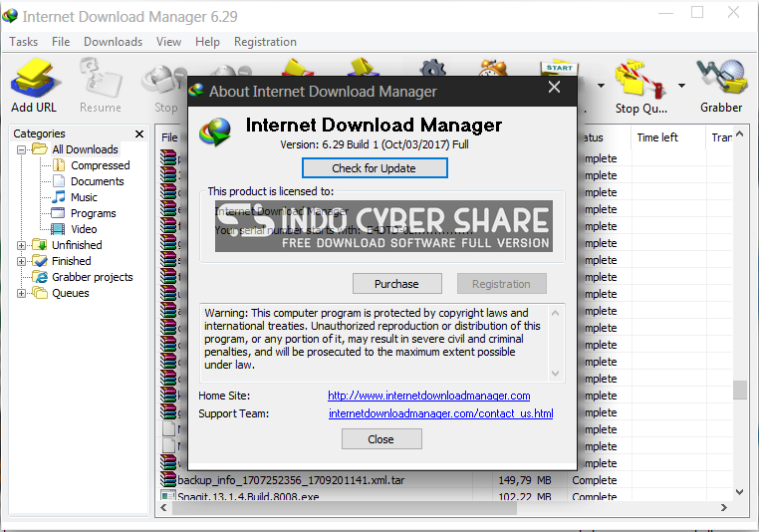Select Finished category label
Screen dimensions: 759x532
71,261
